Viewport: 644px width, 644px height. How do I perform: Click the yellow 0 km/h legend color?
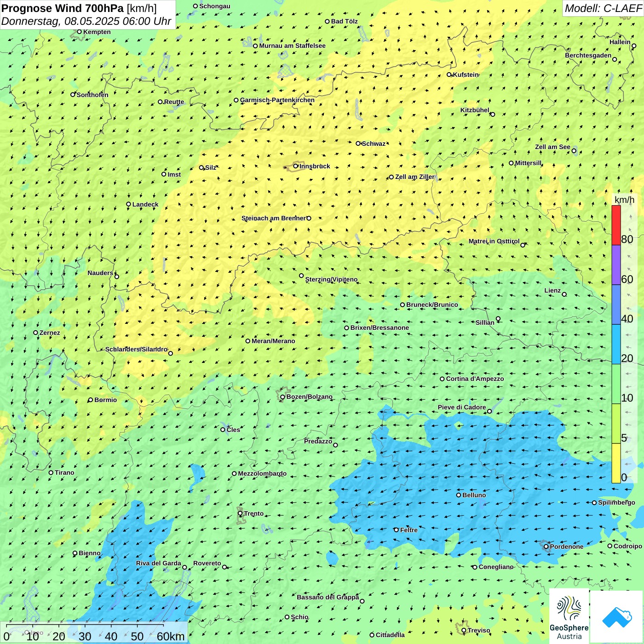[616, 463]
